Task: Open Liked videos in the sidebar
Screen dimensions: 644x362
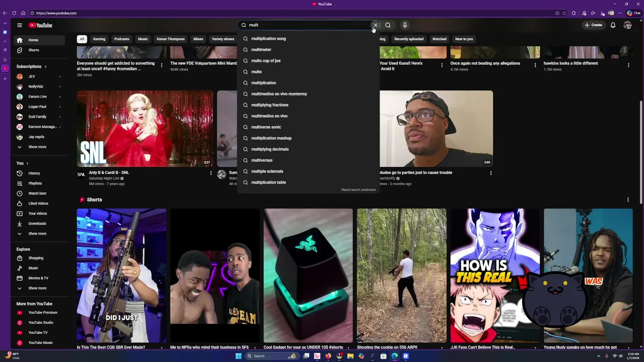Action: [x=38, y=204]
